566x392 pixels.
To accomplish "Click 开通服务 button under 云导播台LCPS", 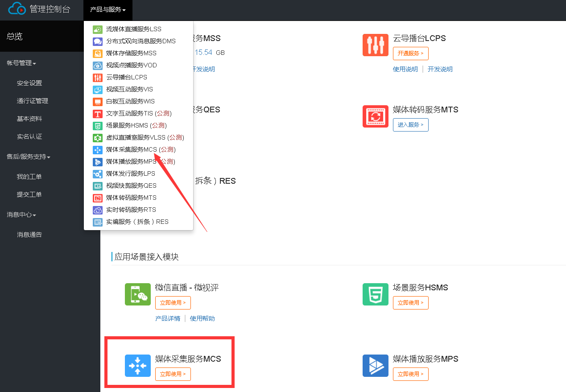I will coord(411,54).
